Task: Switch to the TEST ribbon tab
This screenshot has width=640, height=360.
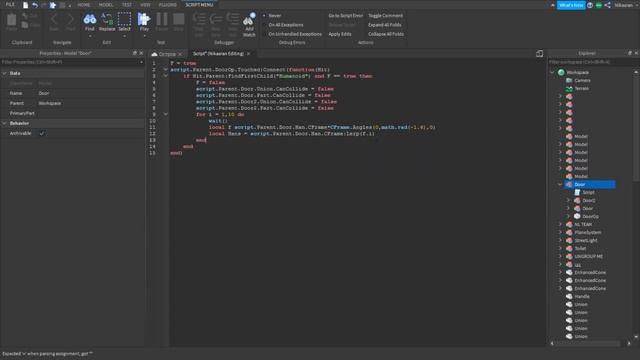Action: pos(127,5)
